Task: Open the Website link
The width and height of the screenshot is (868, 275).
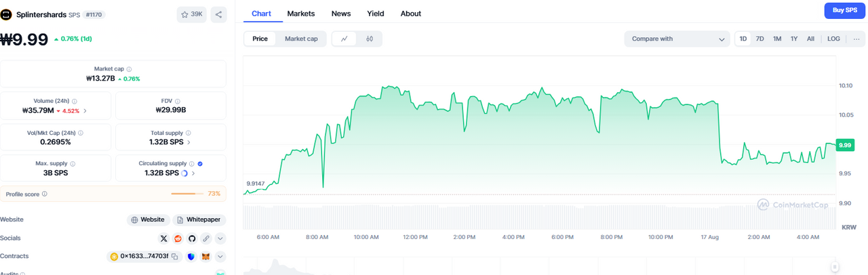Action: (148, 220)
